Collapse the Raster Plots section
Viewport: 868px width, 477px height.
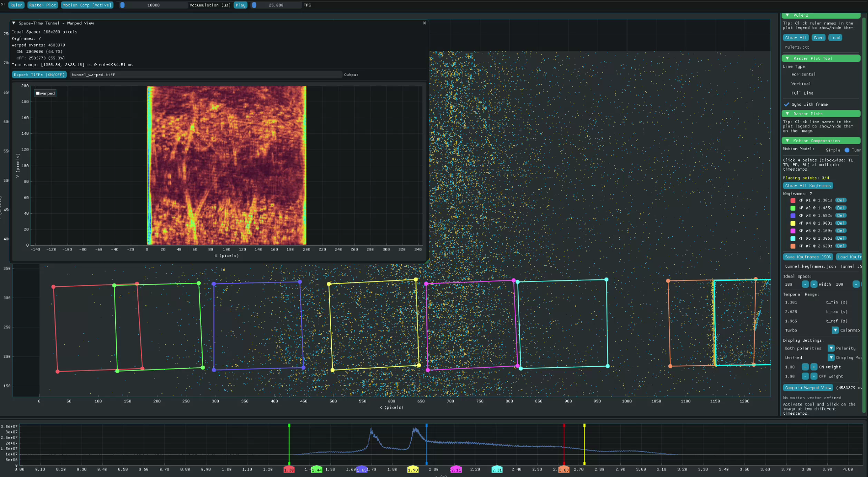(821, 114)
